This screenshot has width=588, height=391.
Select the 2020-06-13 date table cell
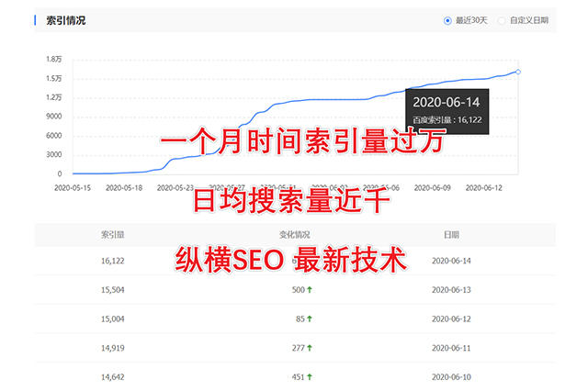pyautogui.click(x=450, y=289)
